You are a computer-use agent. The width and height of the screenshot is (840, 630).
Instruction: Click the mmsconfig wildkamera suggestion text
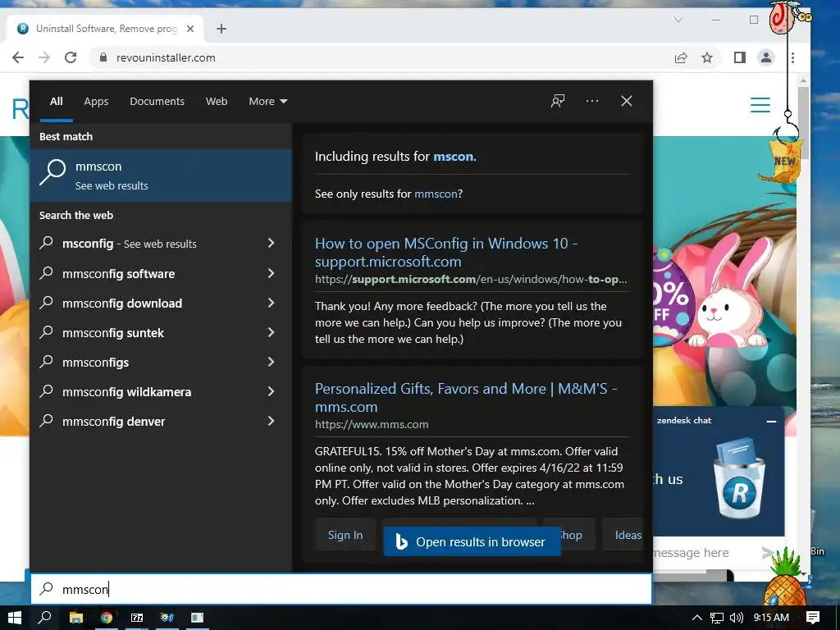[x=126, y=392]
